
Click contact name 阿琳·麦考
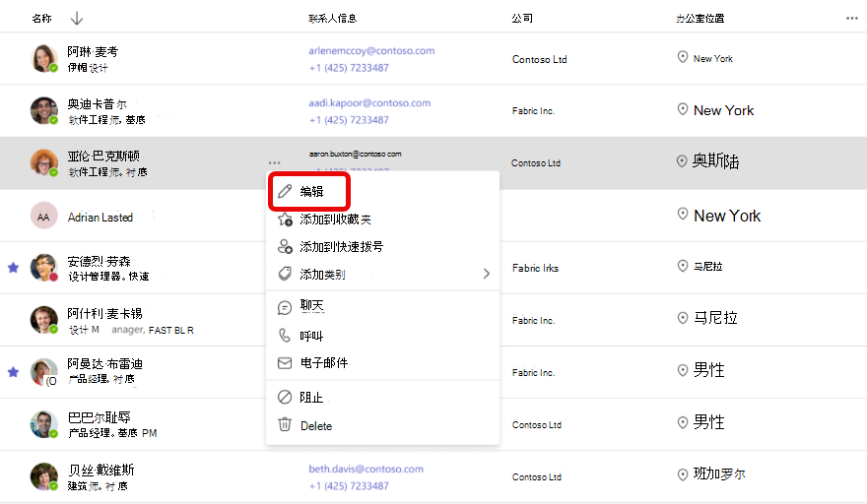pyautogui.click(x=93, y=52)
